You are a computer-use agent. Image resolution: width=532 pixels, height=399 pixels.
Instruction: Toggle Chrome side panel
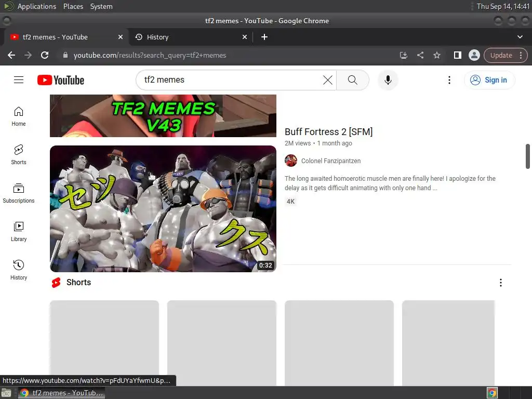(457, 55)
